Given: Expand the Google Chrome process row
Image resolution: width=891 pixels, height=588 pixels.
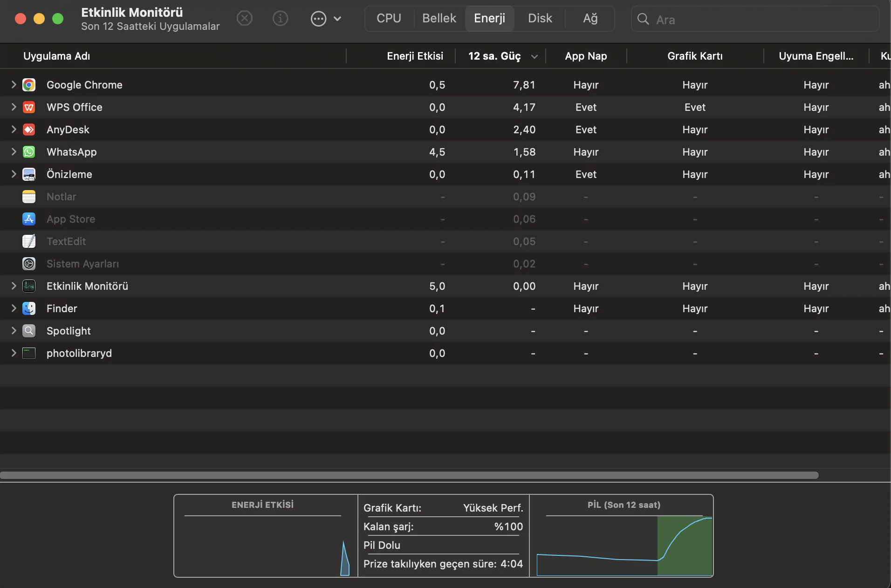Looking at the screenshot, I should pyautogui.click(x=14, y=85).
